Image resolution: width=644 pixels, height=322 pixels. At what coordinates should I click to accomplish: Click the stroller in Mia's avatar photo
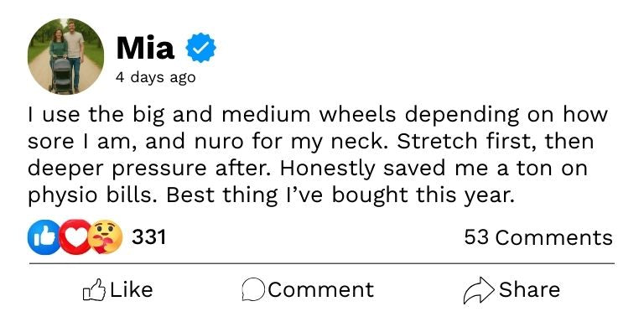tap(62, 75)
